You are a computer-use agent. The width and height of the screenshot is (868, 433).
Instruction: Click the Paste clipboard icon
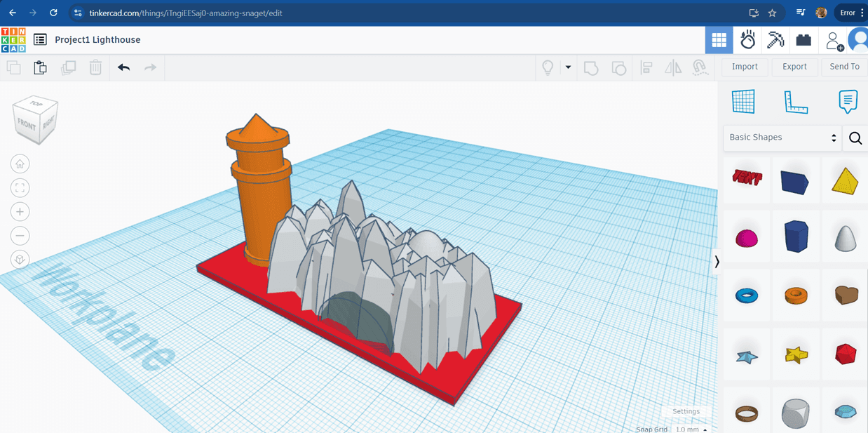pos(41,67)
